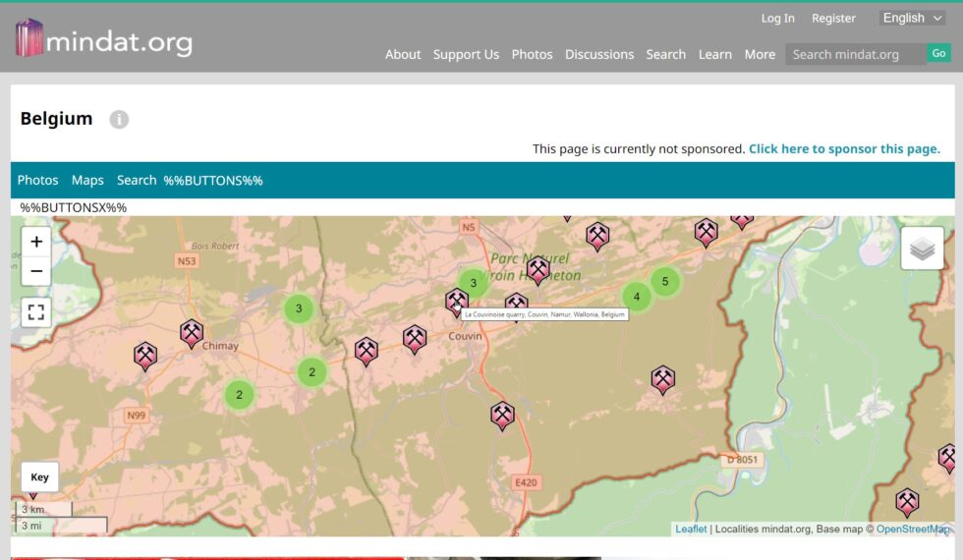Open the Photos tab in teal bar
This screenshot has width=963, height=560.
click(38, 180)
